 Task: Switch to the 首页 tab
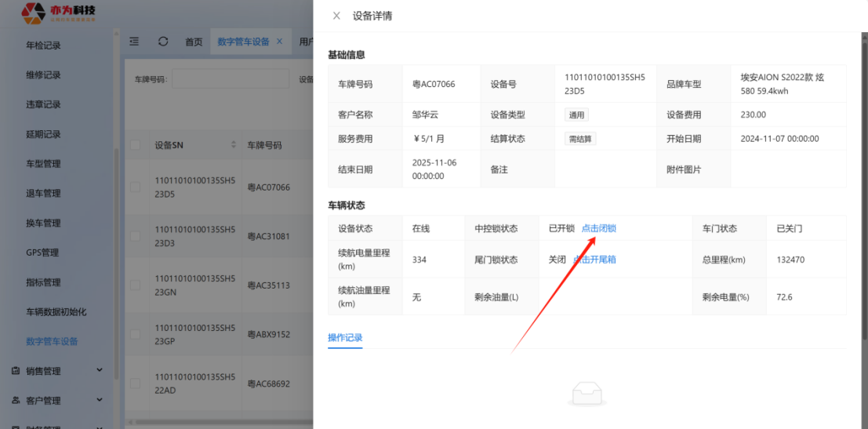194,42
